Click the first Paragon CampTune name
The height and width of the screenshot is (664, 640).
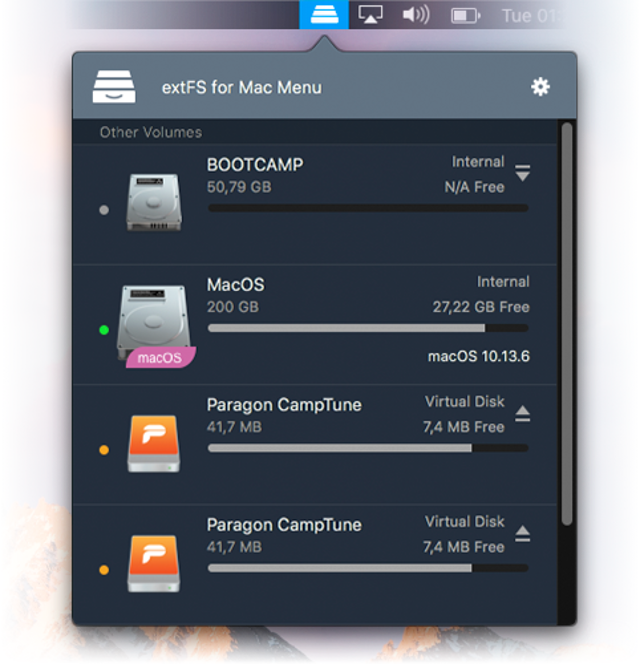point(284,405)
